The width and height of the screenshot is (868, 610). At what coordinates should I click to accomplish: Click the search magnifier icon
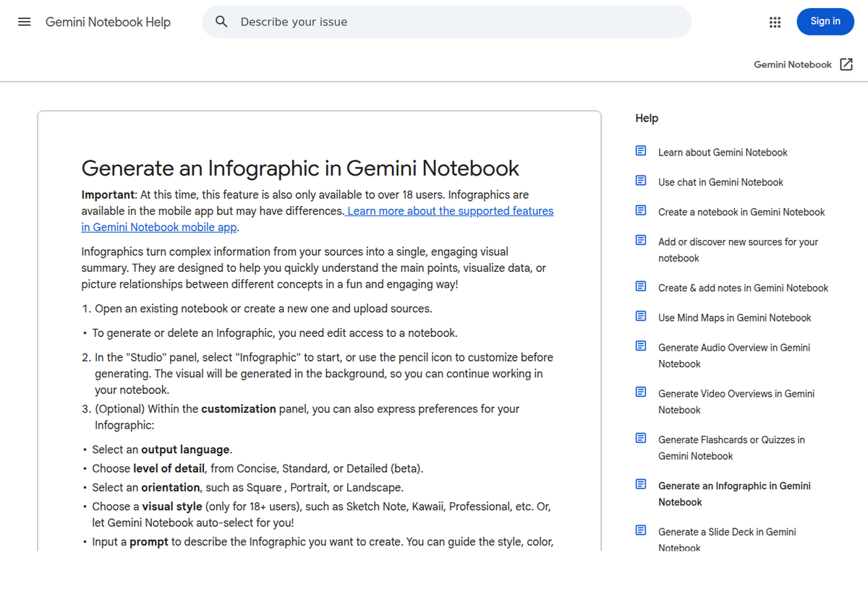[222, 22]
